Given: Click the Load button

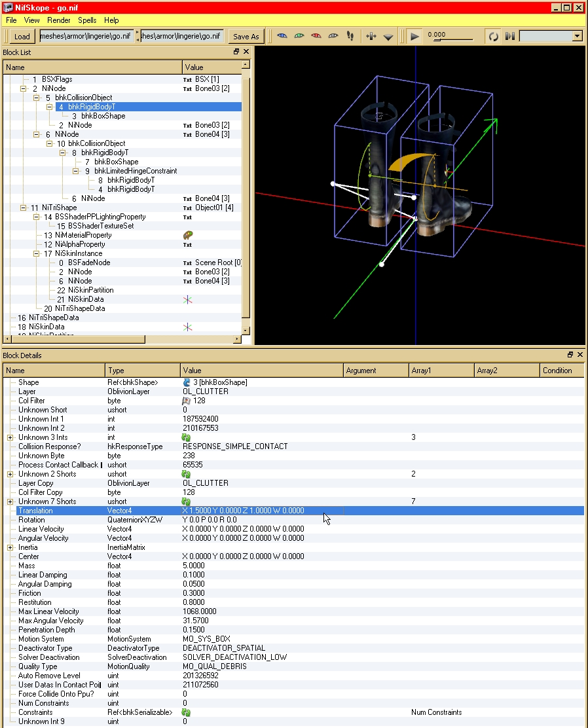Looking at the screenshot, I should [x=22, y=36].
